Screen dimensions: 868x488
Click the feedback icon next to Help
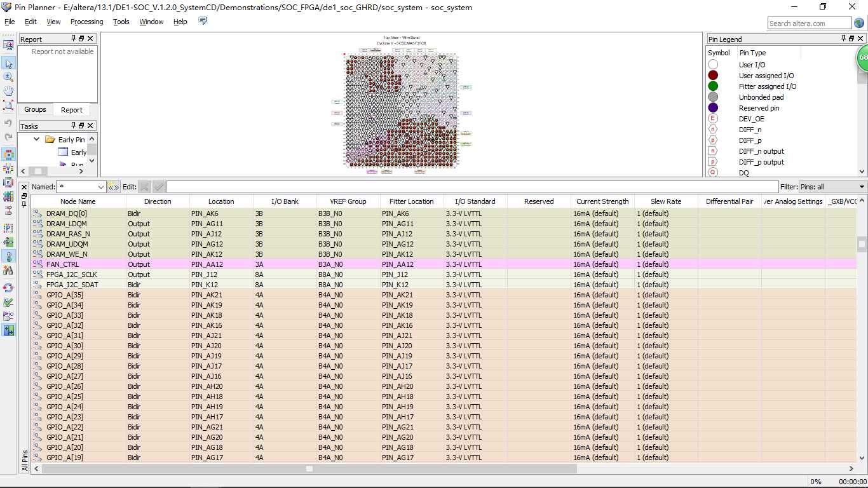203,21
